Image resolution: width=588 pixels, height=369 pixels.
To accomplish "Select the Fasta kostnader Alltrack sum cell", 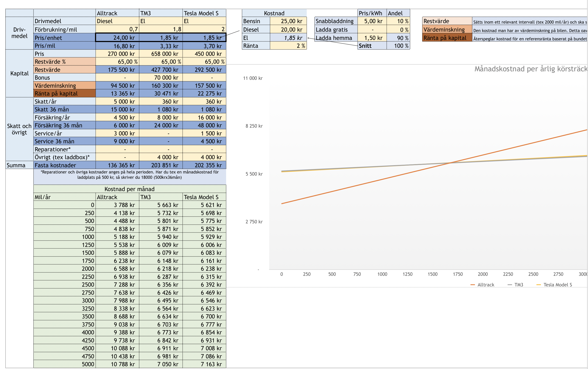I will pos(117,165).
